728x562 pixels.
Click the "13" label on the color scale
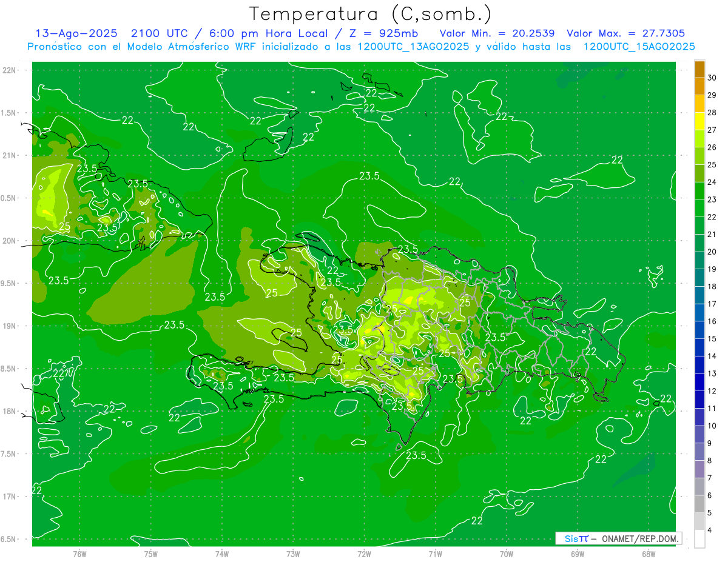[712, 373]
